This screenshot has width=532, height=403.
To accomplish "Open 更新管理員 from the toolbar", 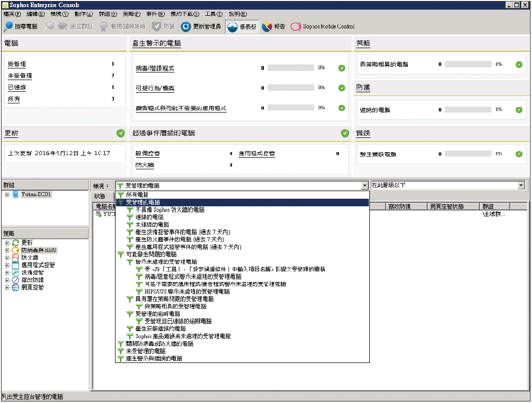I will tap(201, 26).
